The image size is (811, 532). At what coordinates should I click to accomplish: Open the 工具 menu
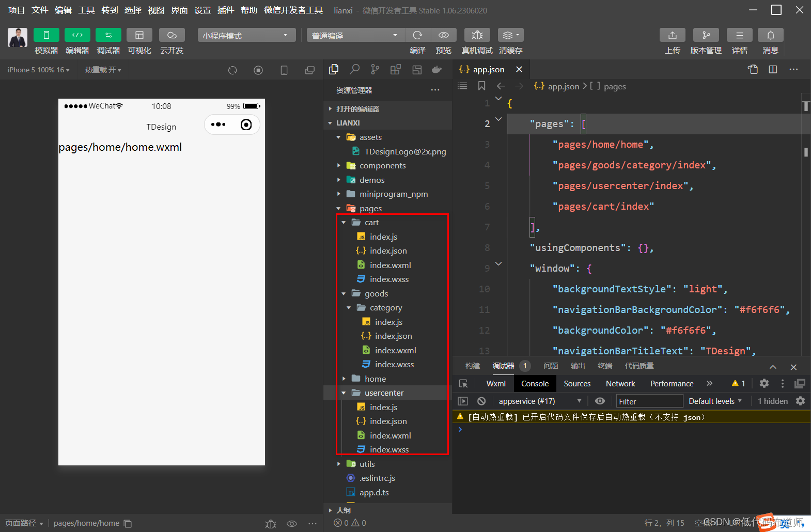(86, 10)
